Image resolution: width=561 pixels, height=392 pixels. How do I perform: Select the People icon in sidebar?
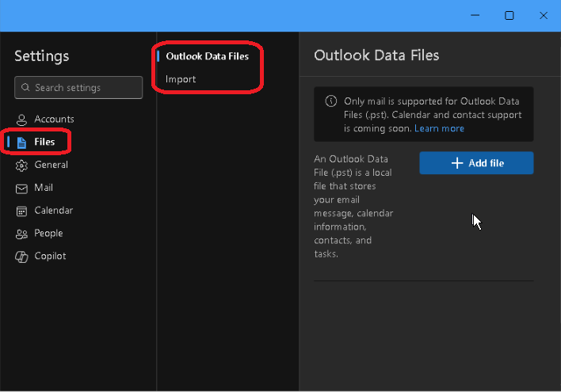(x=21, y=234)
